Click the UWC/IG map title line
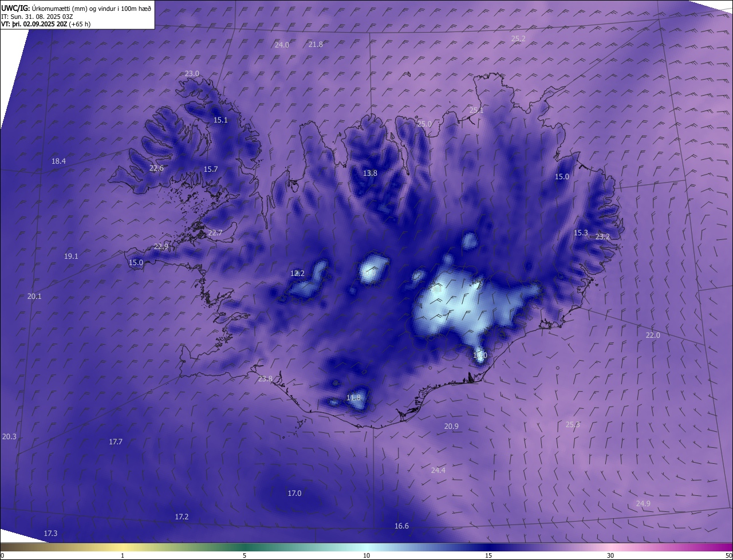 [76, 8]
